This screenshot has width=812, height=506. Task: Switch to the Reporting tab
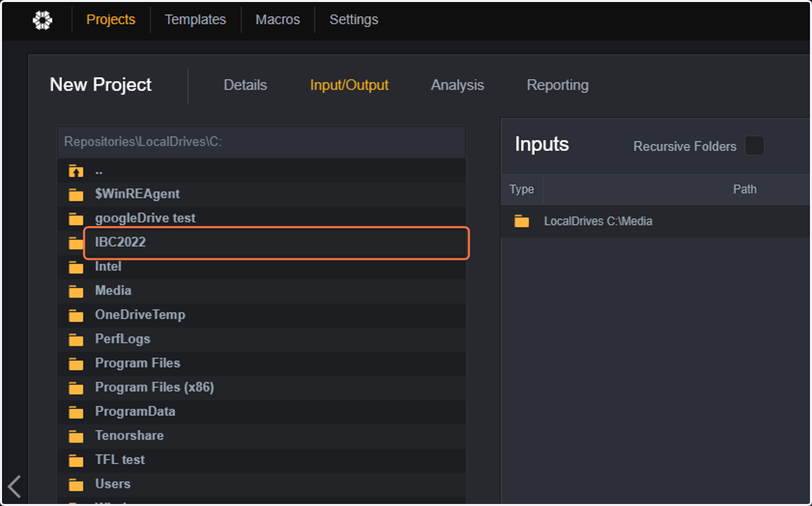pyautogui.click(x=558, y=85)
